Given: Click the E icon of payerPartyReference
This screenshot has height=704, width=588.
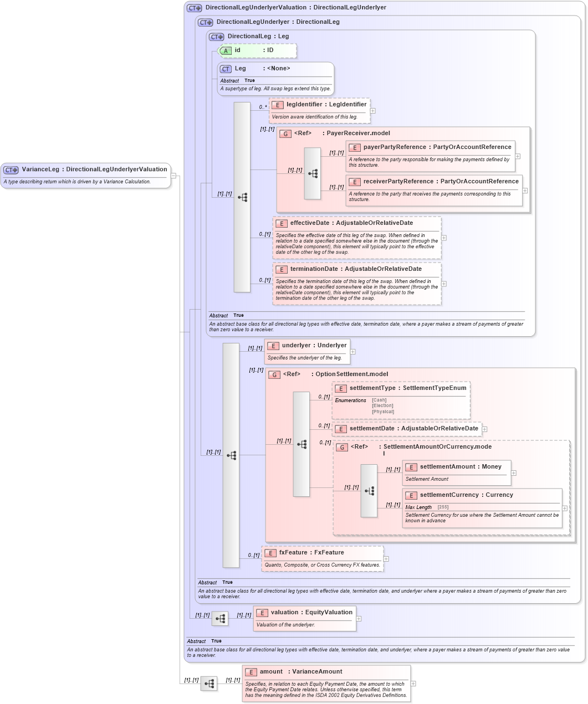Looking at the screenshot, I should [355, 148].
